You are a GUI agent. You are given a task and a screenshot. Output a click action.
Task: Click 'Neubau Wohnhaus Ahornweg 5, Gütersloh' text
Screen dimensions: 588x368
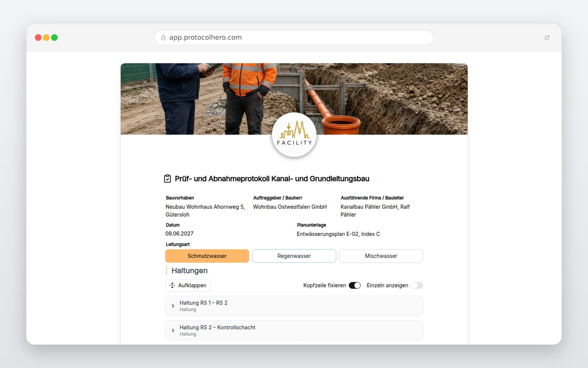click(205, 210)
